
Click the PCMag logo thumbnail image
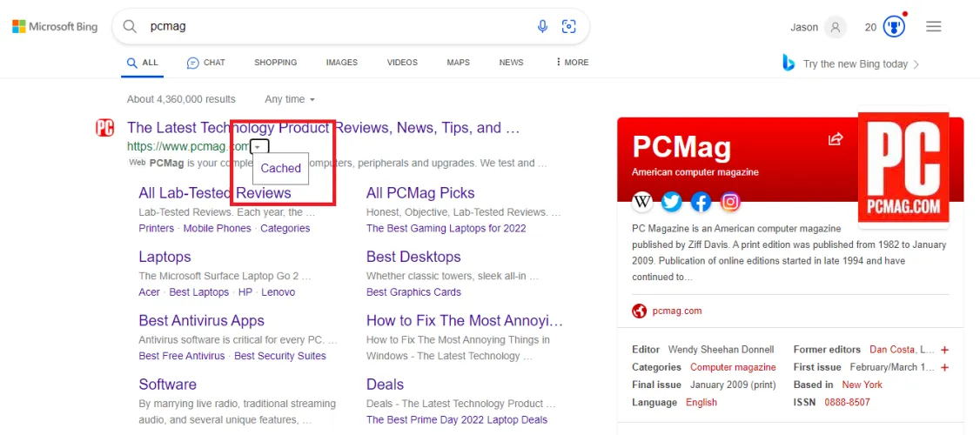coord(903,167)
